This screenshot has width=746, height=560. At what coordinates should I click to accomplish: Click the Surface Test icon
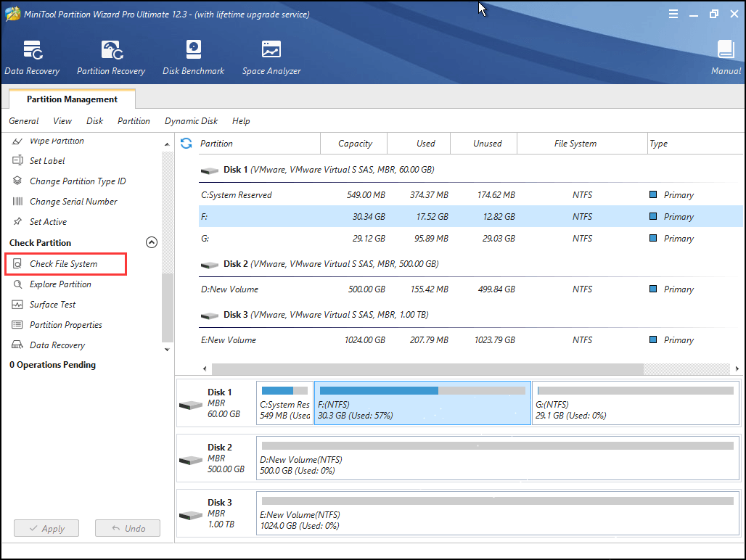(17, 304)
